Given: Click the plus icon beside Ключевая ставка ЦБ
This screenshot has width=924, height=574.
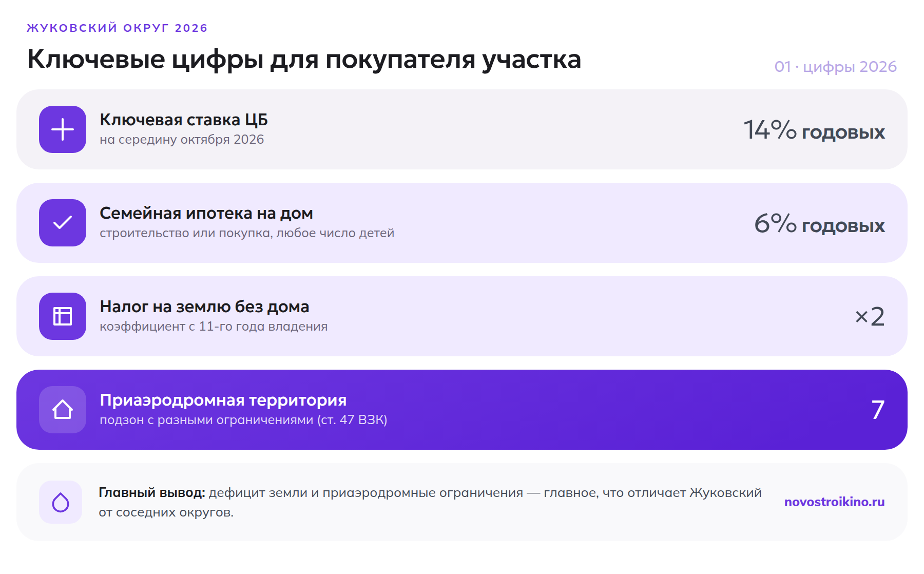Looking at the screenshot, I should coord(63,129).
